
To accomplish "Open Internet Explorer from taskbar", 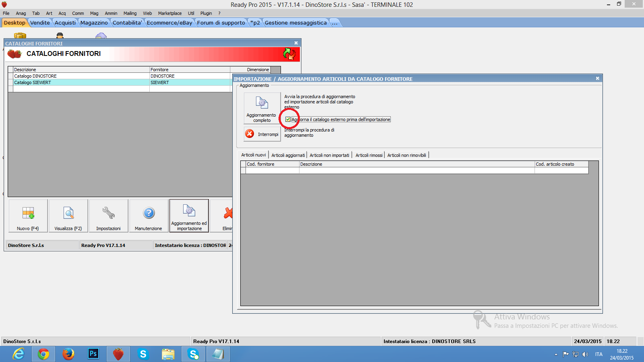I will pyautogui.click(x=19, y=354).
